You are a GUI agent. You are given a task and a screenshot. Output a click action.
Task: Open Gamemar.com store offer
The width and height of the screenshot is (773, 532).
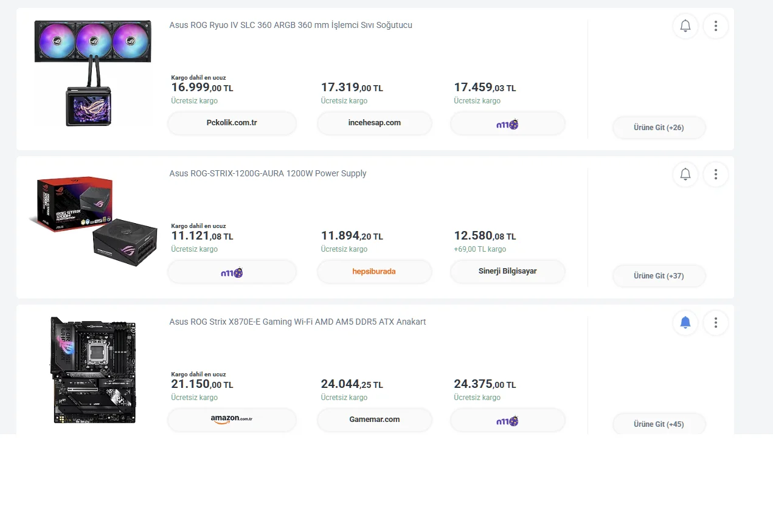374,420
